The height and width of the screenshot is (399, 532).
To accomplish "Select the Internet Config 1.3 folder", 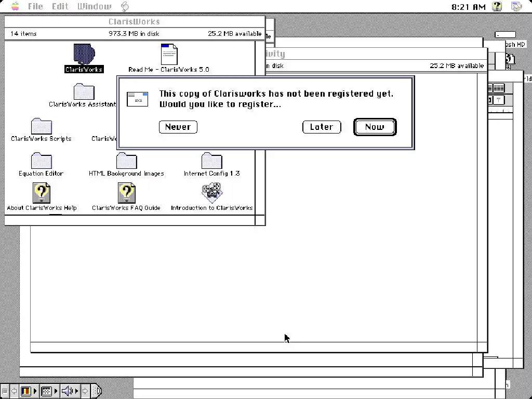I will click(212, 161).
